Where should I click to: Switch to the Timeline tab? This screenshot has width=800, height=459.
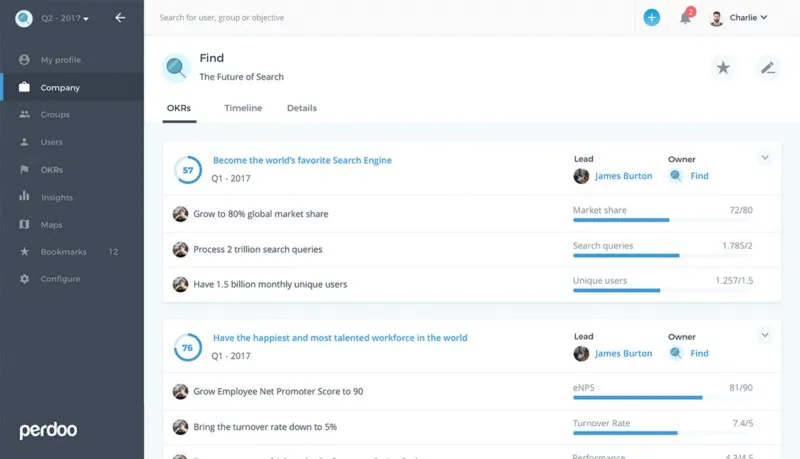pyautogui.click(x=243, y=108)
